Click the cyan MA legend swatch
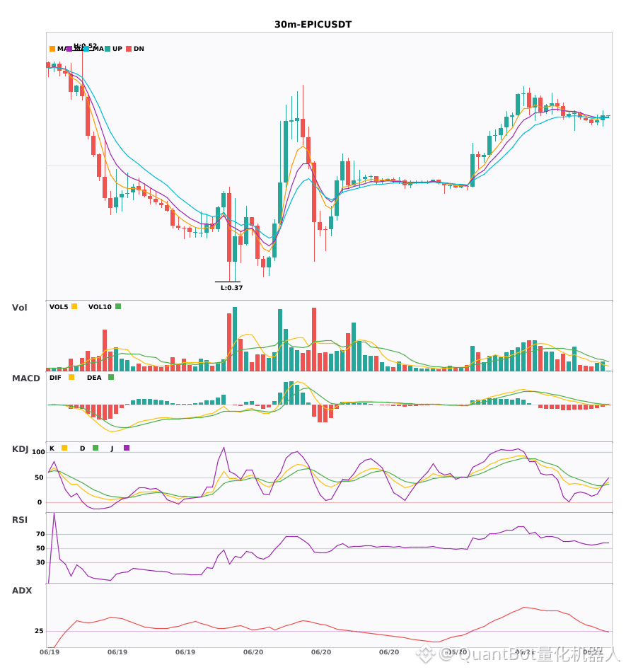 [86, 49]
